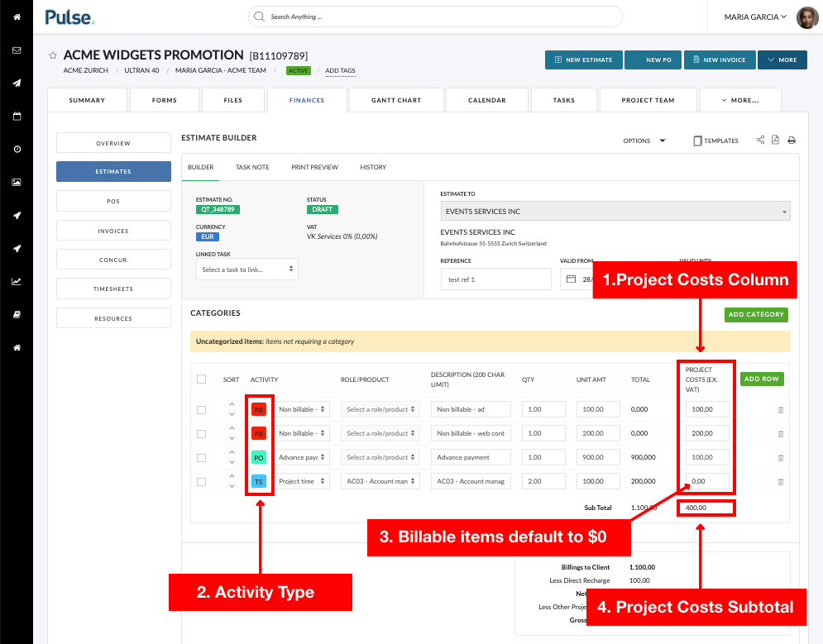Delete the Advance payment row

tap(781, 458)
